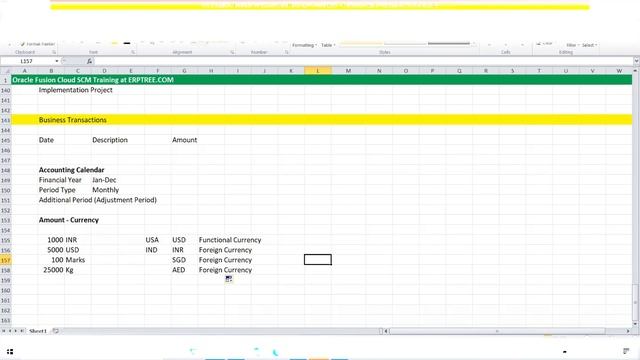640x360 pixels.
Task: Expand the formula bar with its arrow
Action: point(636,61)
